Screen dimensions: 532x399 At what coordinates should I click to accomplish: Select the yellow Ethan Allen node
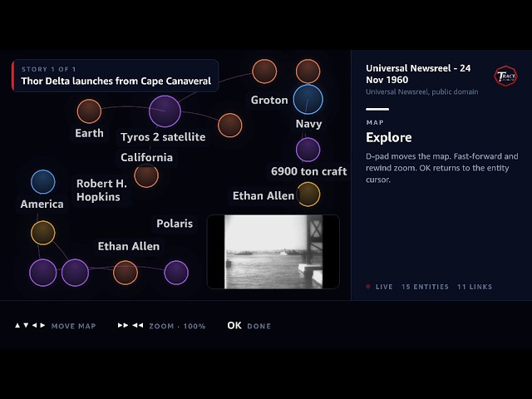tap(308, 194)
